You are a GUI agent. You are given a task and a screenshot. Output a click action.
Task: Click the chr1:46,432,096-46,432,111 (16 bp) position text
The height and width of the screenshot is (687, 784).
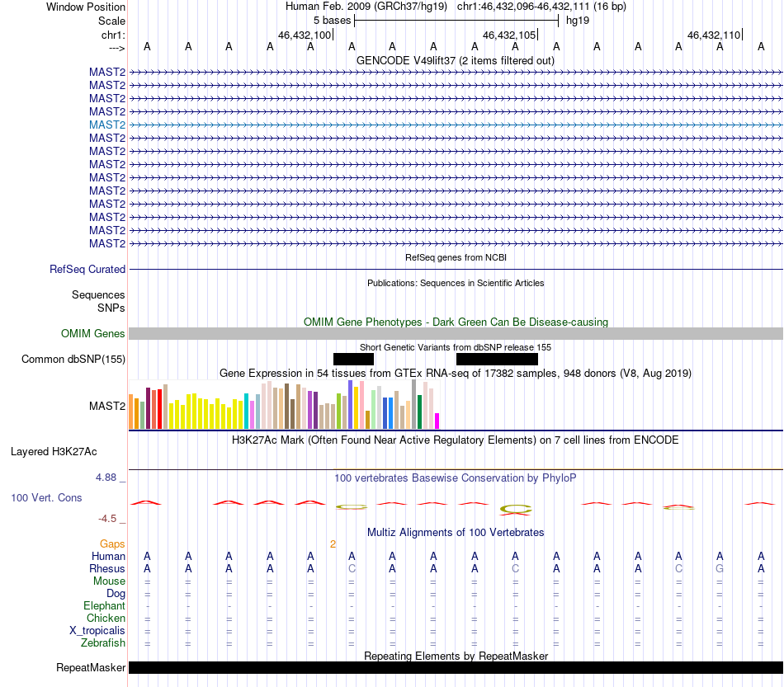[541, 7]
